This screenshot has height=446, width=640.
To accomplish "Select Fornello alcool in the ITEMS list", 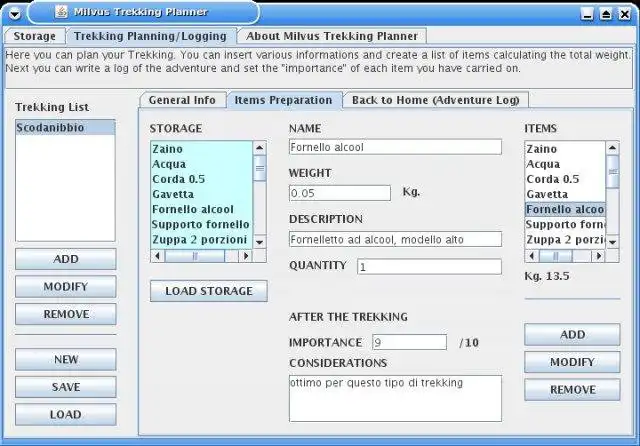I will coord(565,209).
